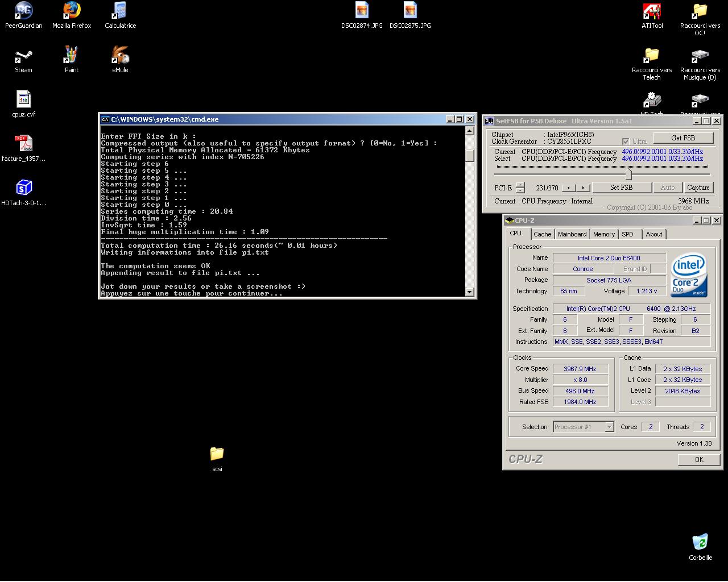Click the Get FSB button
The height and width of the screenshot is (582, 728).
pyautogui.click(x=683, y=138)
